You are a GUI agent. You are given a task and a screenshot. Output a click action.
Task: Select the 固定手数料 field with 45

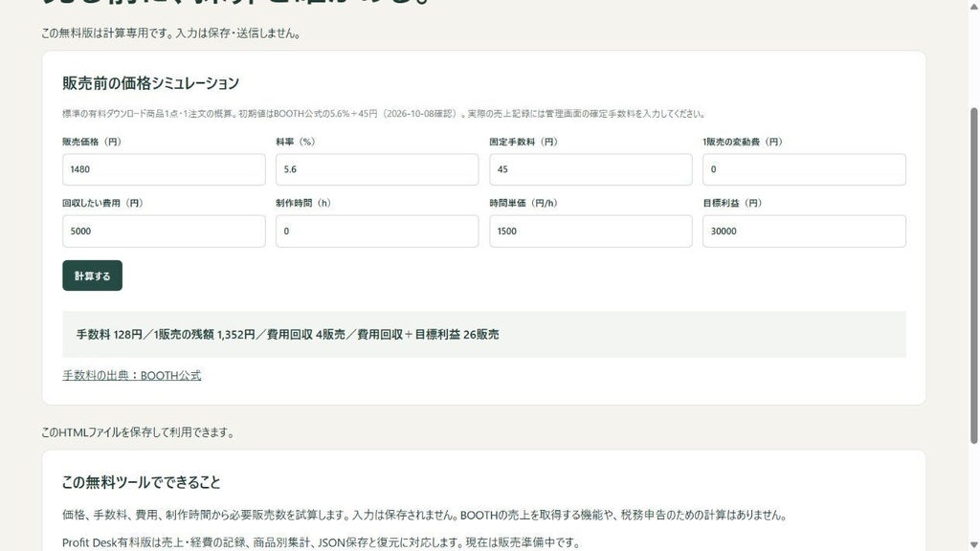[590, 169]
